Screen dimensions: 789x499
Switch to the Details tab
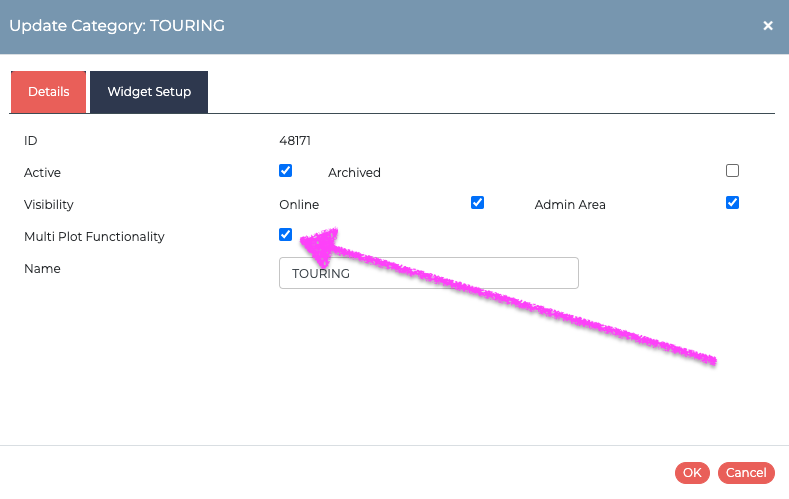pyautogui.click(x=48, y=92)
